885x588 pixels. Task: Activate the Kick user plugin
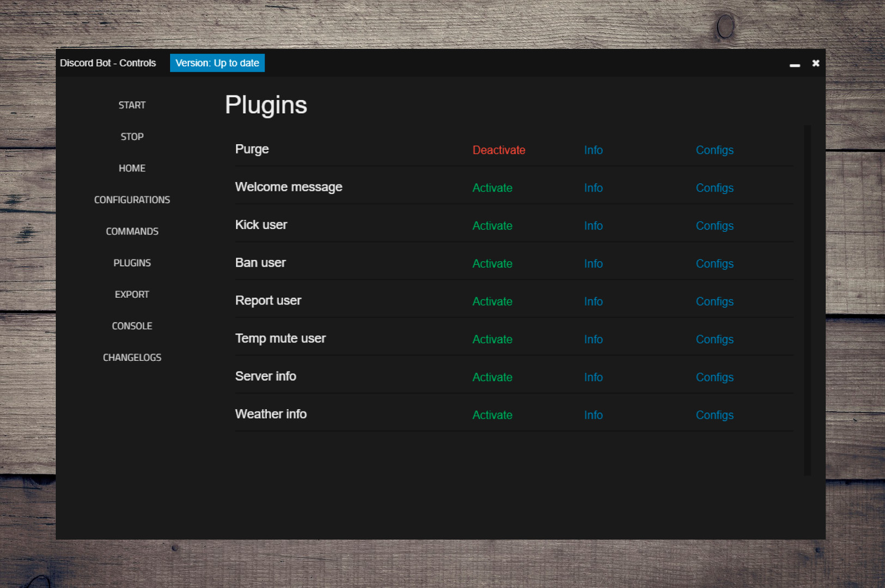[492, 226]
